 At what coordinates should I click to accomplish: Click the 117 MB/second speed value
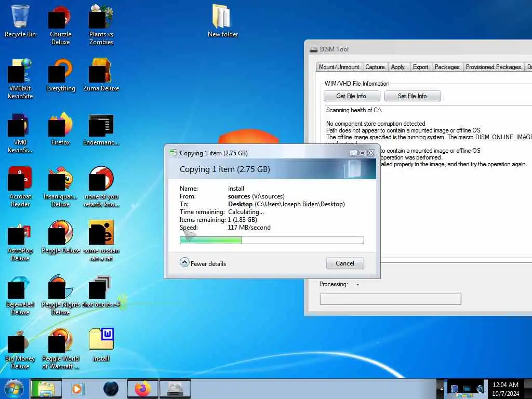click(x=249, y=228)
